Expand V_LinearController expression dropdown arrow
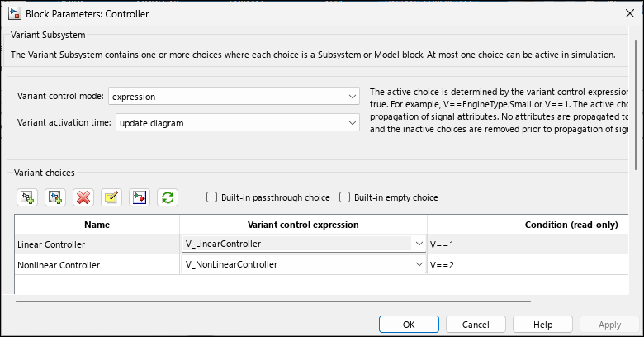 click(x=419, y=244)
